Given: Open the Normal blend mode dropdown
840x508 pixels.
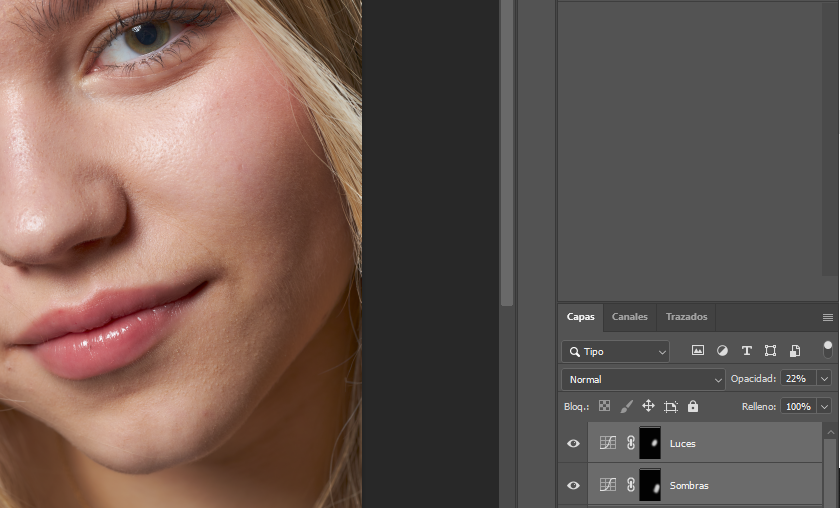Looking at the screenshot, I should (643, 380).
